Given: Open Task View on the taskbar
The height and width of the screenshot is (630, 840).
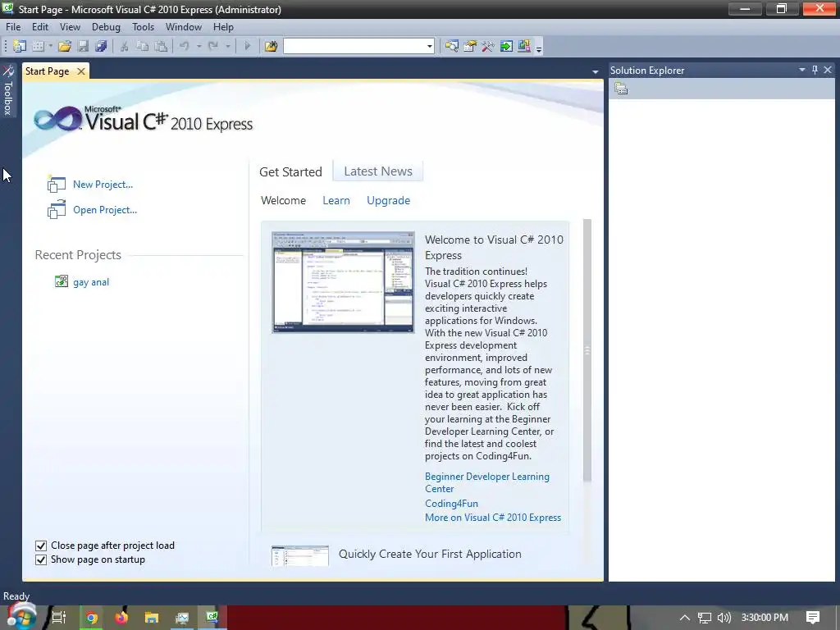Looking at the screenshot, I should 59,618.
